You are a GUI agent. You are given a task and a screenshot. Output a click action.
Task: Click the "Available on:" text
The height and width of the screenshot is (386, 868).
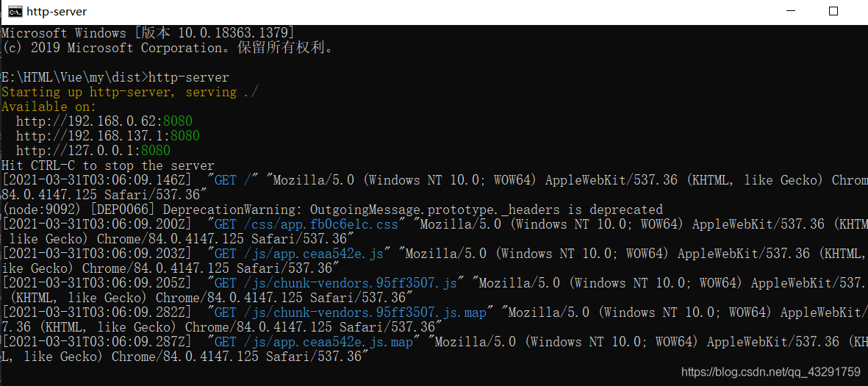coord(49,107)
